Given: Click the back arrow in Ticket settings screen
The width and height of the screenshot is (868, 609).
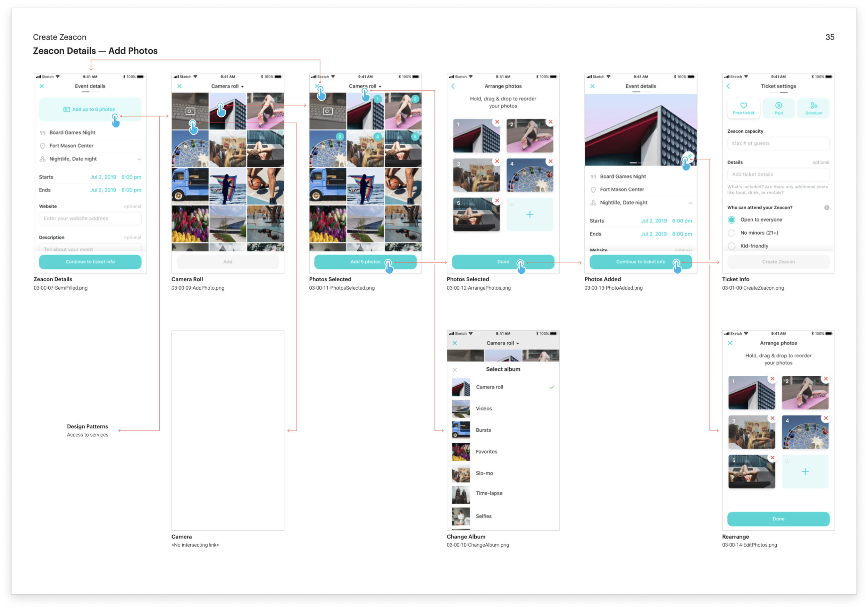Looking at the screenshot, I should point(728,86).
